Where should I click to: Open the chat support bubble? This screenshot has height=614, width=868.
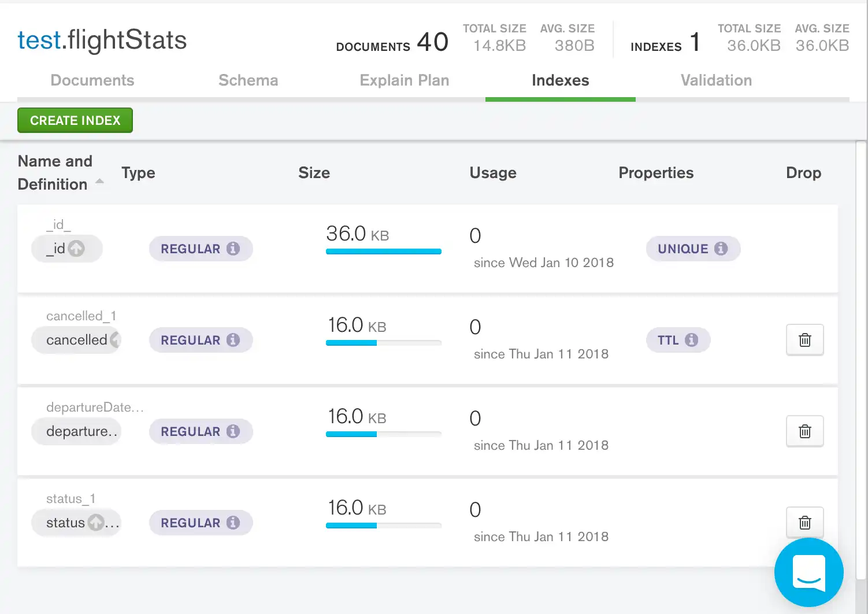(808, 572)
